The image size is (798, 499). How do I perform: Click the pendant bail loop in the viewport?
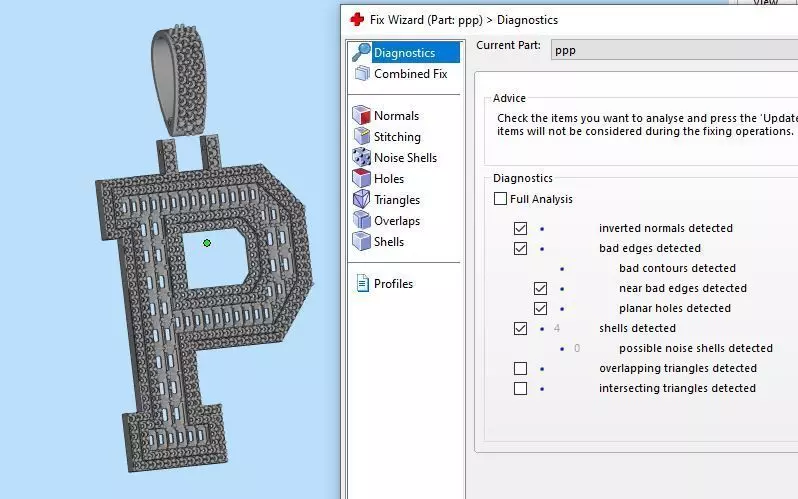(x=179, y=79)
